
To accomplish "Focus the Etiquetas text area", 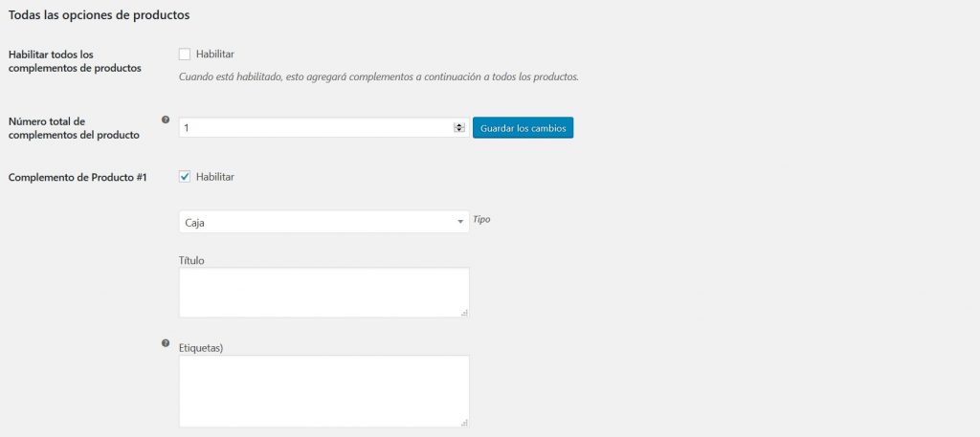I will [x=323, y=391].
